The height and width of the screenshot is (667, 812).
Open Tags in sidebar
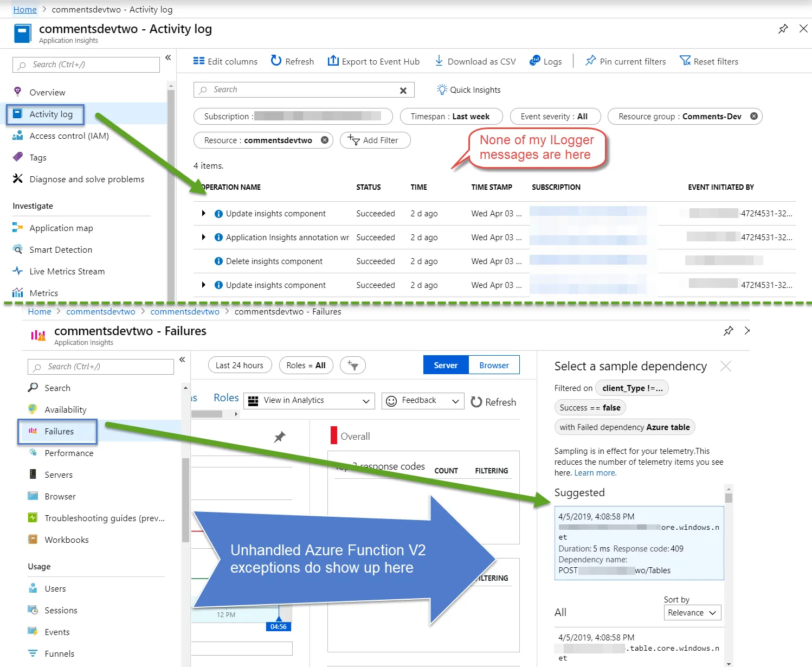point(38,157)
